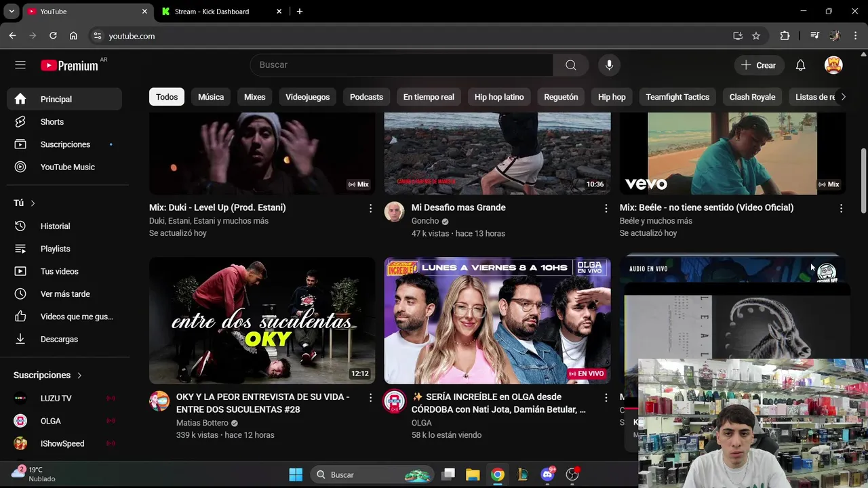
Task: Open the YouTube hamburger guide menu
Action: 20,65
